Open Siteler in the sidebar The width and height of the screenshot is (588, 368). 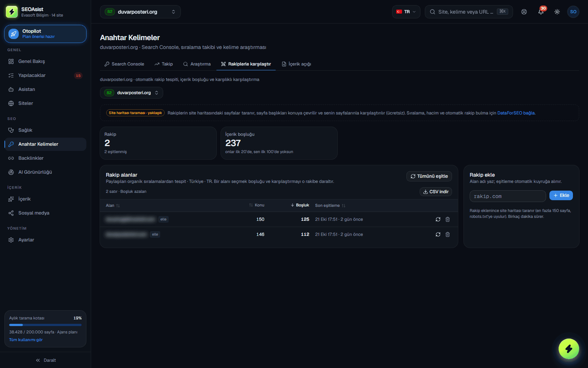tap(46, 103)
